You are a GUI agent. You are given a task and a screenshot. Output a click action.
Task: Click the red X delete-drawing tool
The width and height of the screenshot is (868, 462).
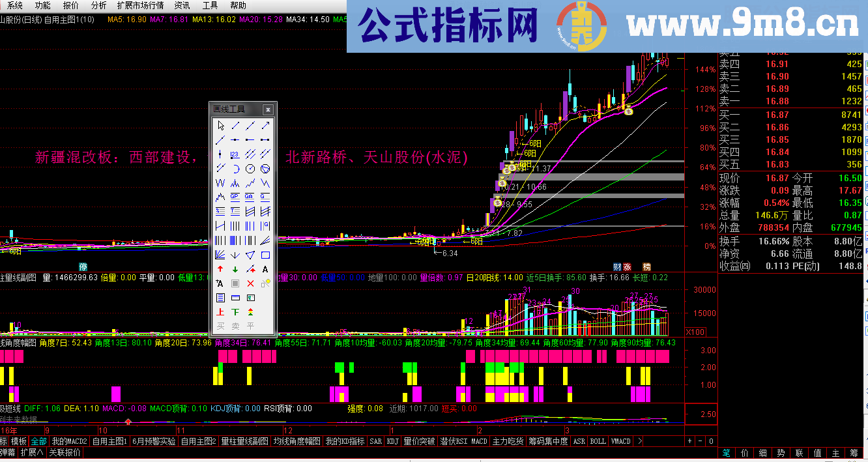pyautogui.click(x=249, y=282)
